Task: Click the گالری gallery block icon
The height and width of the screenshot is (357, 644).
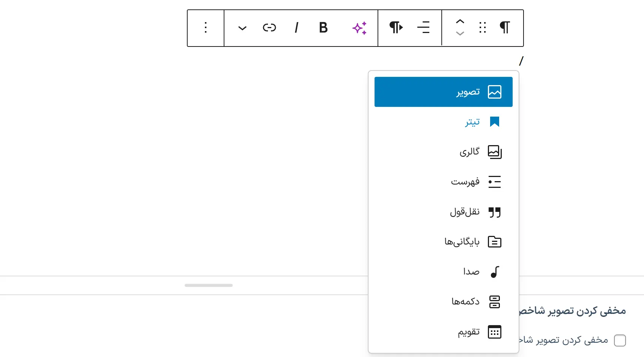Action: pyautogui.click(x=495, y=152)
